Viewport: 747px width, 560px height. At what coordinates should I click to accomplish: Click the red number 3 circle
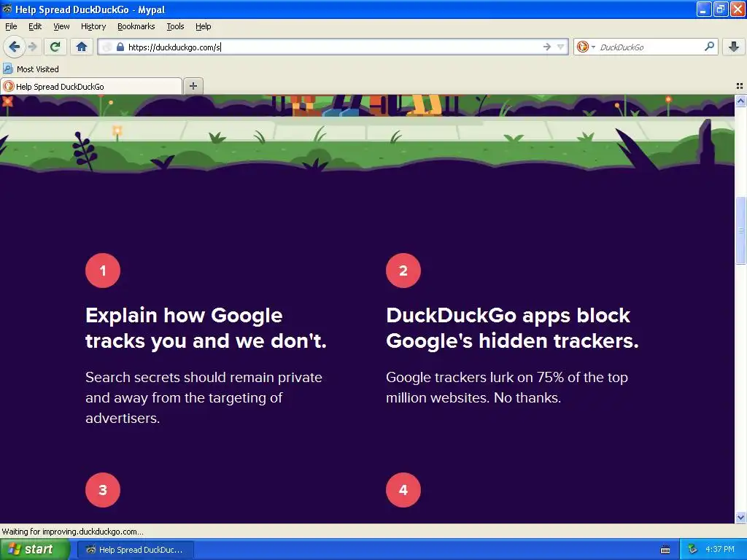click(103, 490)
